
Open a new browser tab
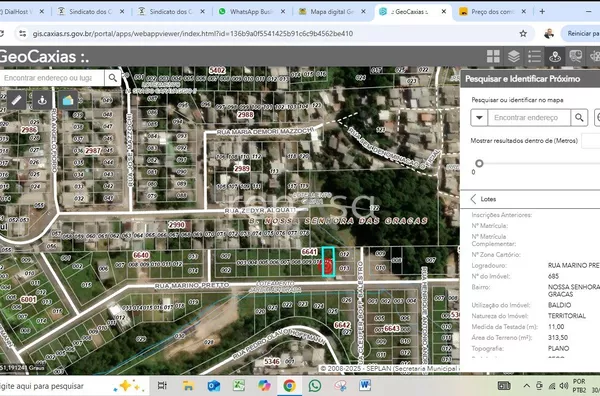[x=542, y=12]
